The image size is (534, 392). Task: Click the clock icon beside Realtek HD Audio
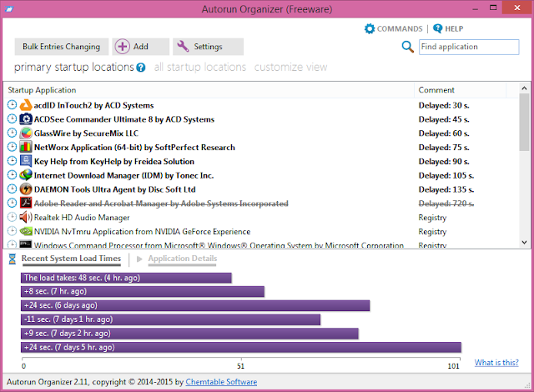tap(12, 217)
